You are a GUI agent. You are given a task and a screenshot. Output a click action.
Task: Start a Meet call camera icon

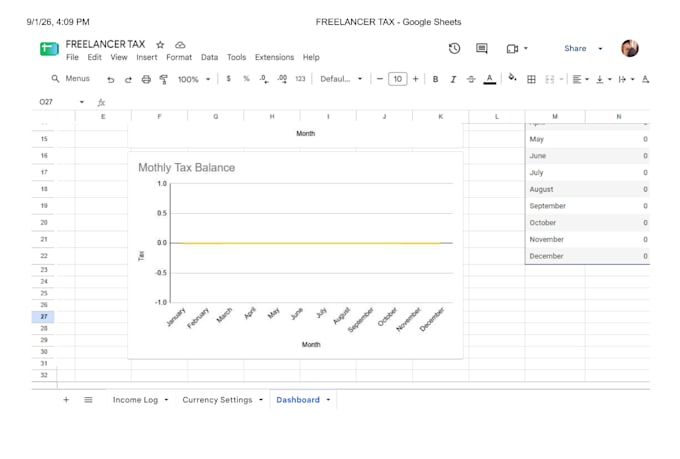click(x=512, y=49)
